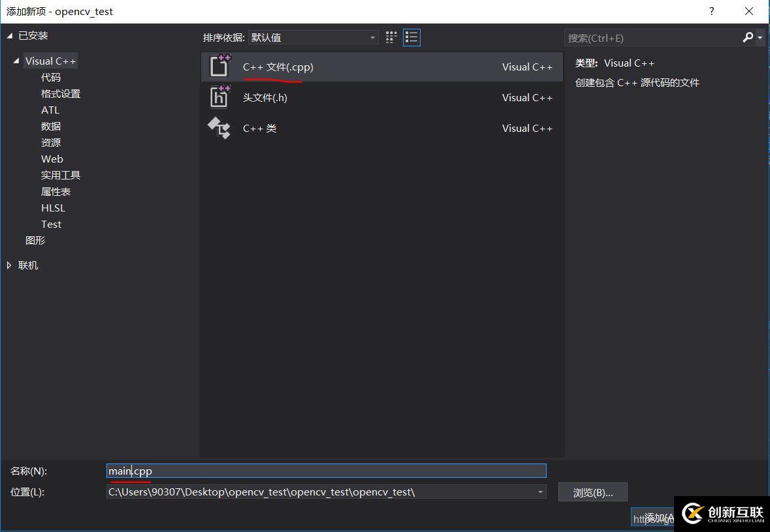The image size is (770, 532).
Task: Select the Web category
Action: [x=52, y=159]
